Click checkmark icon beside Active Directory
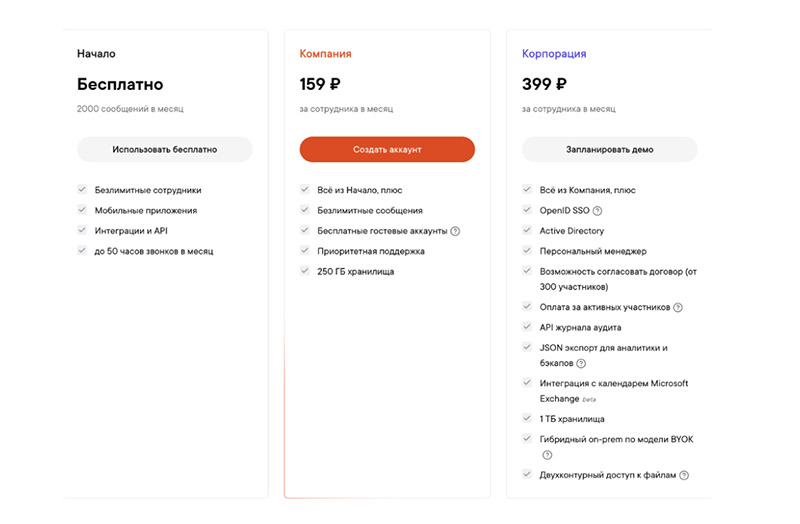Image resolution: width=800 pixels, height=524 pixels. [527, 231]
